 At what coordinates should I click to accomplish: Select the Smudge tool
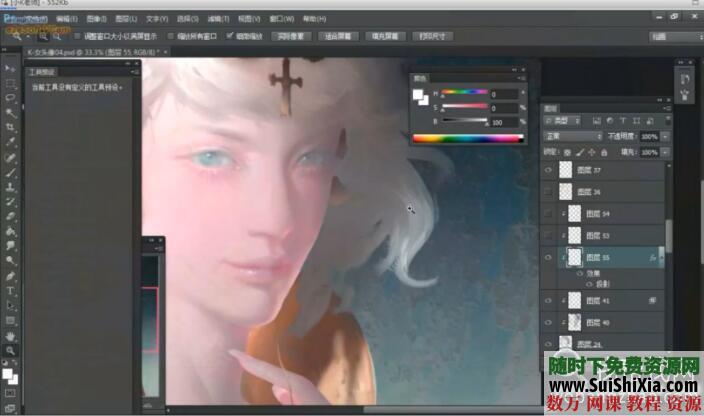point(10,246)
